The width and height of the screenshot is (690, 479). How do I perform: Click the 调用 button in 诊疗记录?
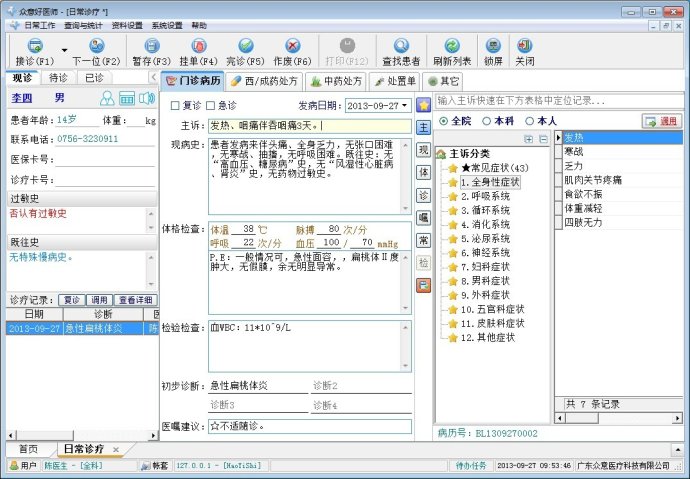(99, 300)
